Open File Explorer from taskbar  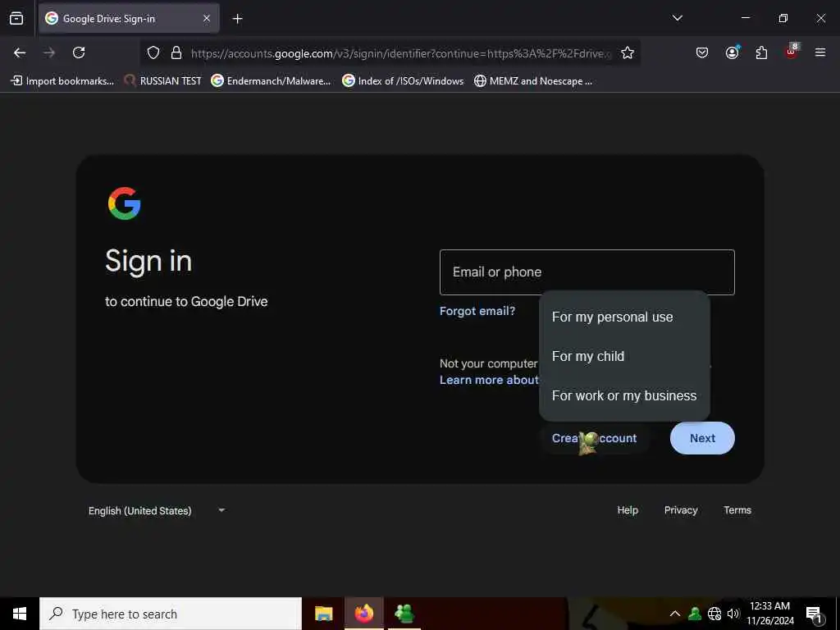[323, 614]
